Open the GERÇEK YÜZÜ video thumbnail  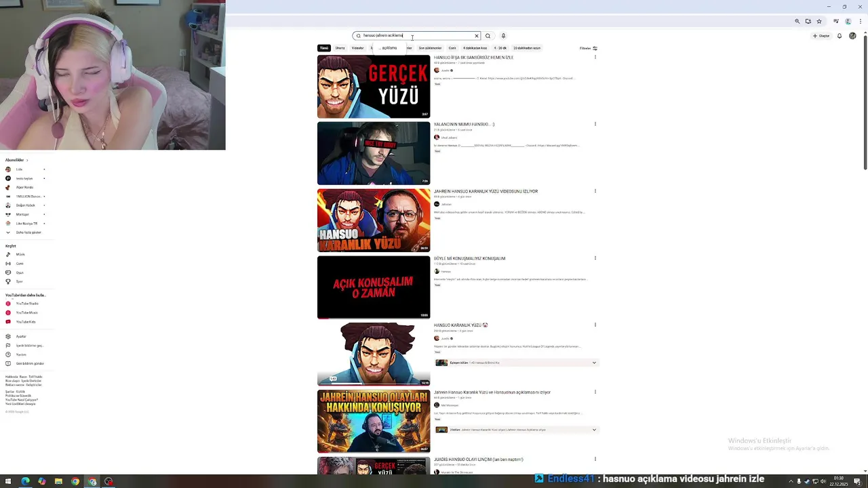point(374,87)
